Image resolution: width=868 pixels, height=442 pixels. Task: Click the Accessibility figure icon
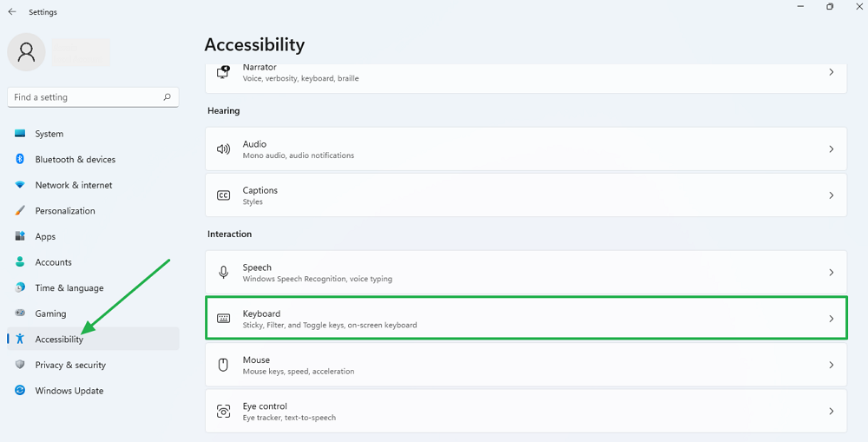20,339
